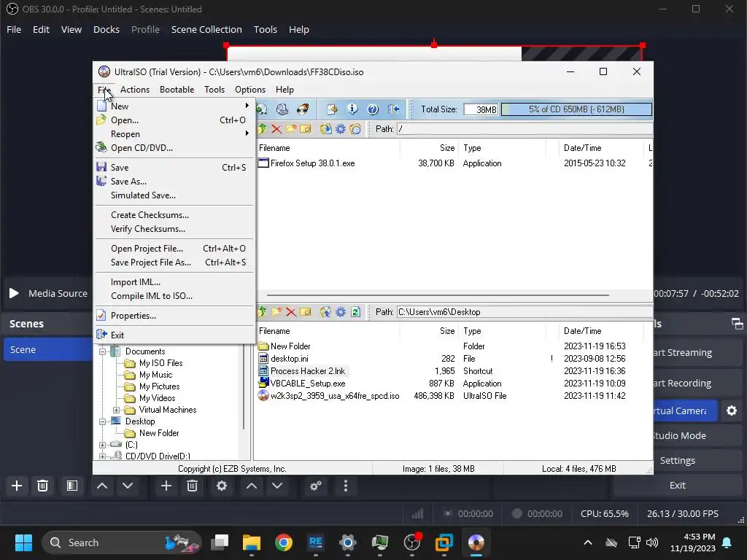Image resolution: width=747 pixels, height=560 pixels.
Task: Open the three-dot mixer menu in OBS
Action: coord(346,486)
